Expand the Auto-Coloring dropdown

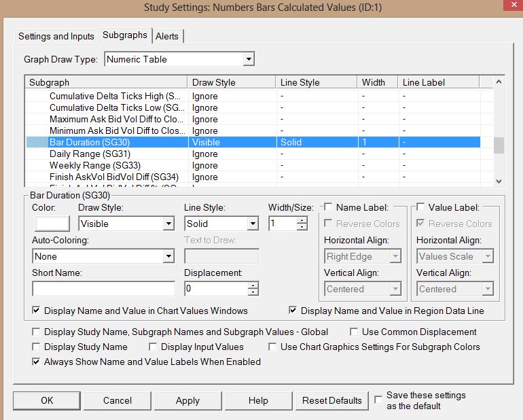168,256
